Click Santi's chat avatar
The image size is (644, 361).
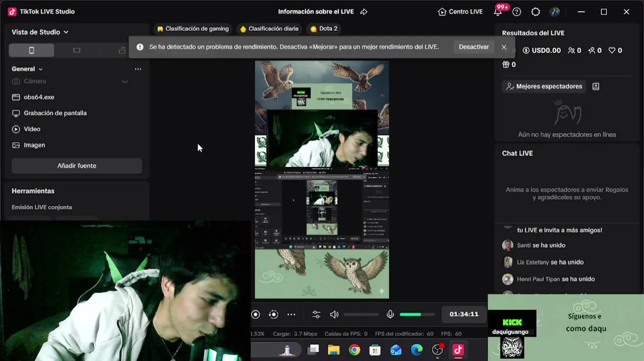[508, 245]
